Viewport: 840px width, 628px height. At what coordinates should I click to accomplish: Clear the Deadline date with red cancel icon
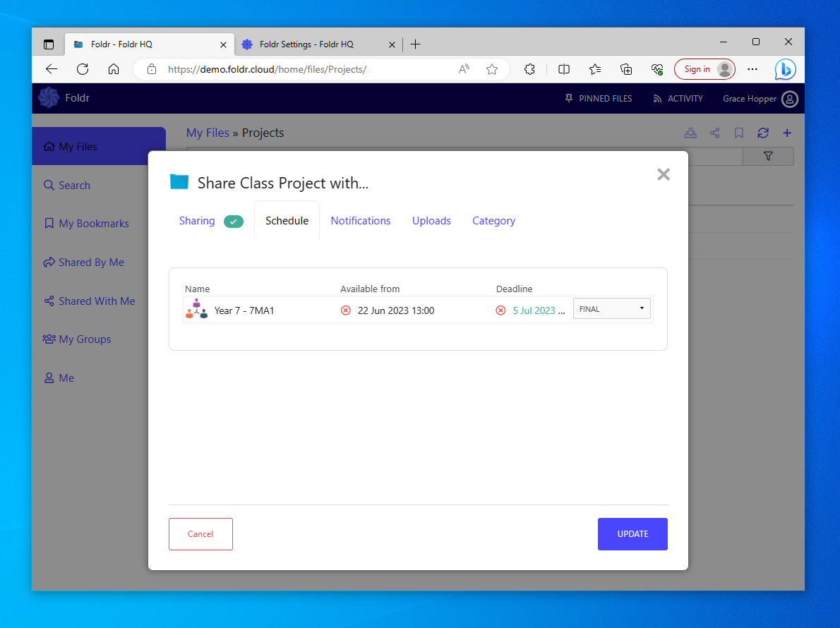501,310
